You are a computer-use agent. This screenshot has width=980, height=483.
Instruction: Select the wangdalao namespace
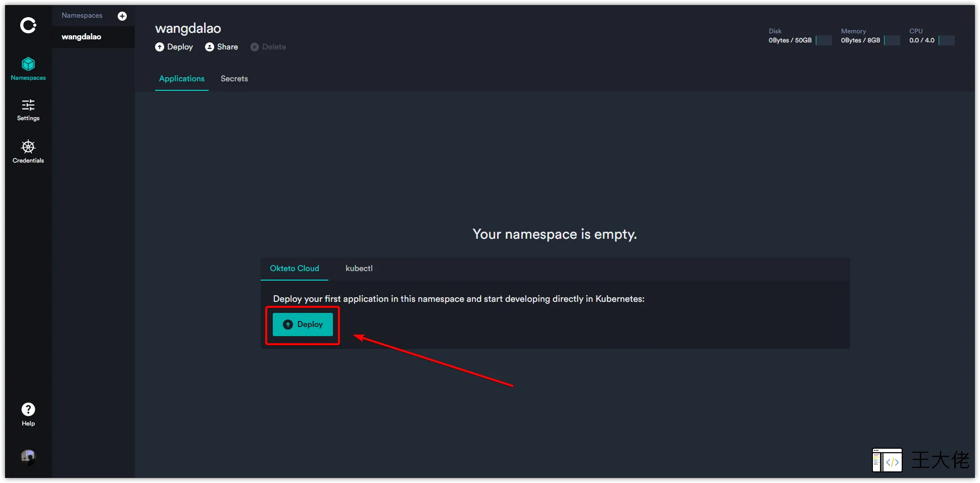(x=93, y=37)
